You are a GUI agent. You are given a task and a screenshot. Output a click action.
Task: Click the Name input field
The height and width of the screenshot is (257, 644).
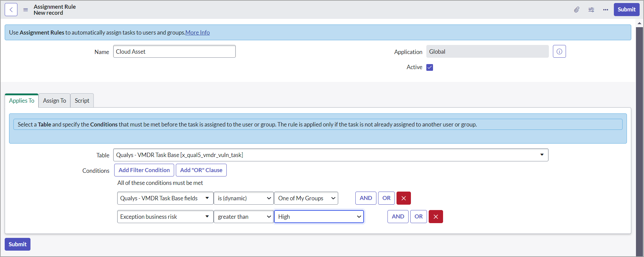coord(174,52)
